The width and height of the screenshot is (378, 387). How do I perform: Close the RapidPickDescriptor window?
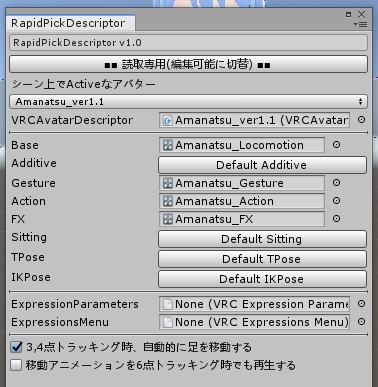361,14
